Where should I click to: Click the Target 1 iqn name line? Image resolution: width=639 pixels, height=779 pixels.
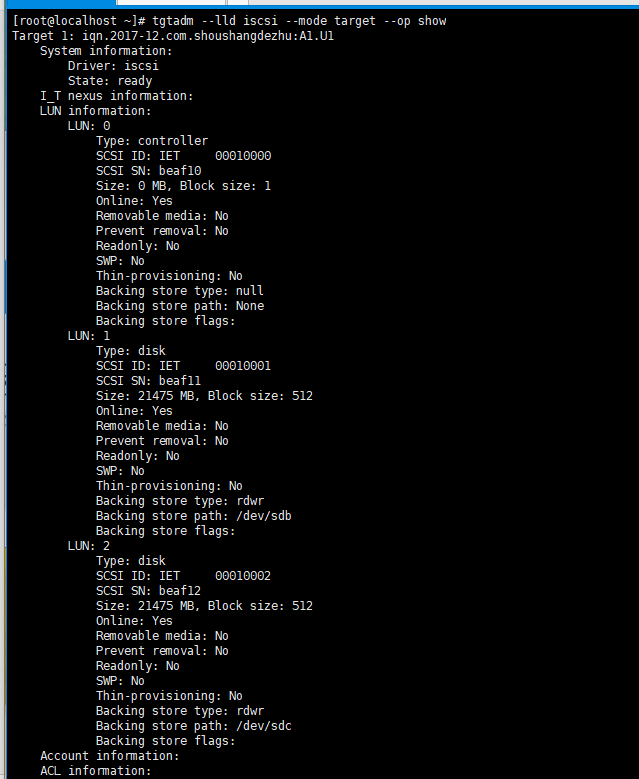point(173,36)
